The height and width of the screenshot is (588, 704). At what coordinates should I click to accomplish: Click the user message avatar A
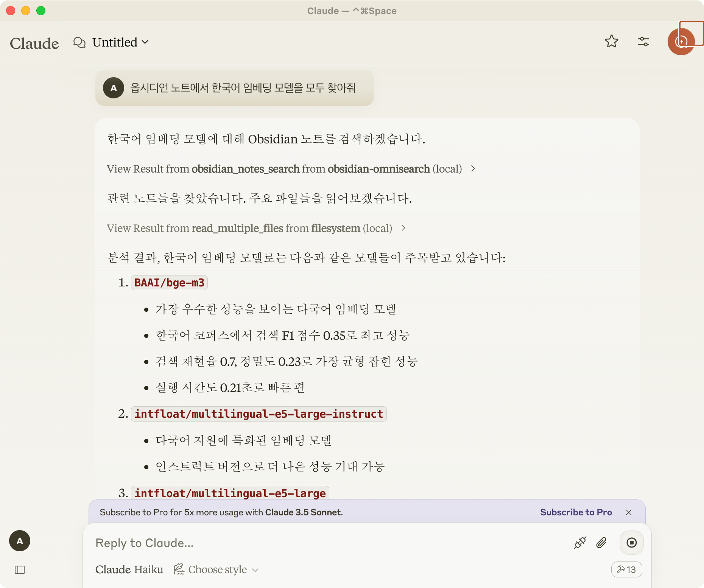point(114,88)
